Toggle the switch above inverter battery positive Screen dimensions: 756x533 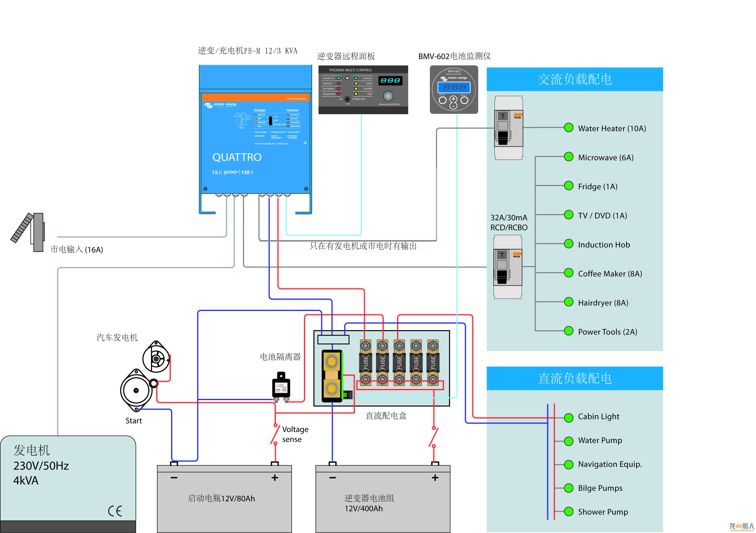[434, 437]
